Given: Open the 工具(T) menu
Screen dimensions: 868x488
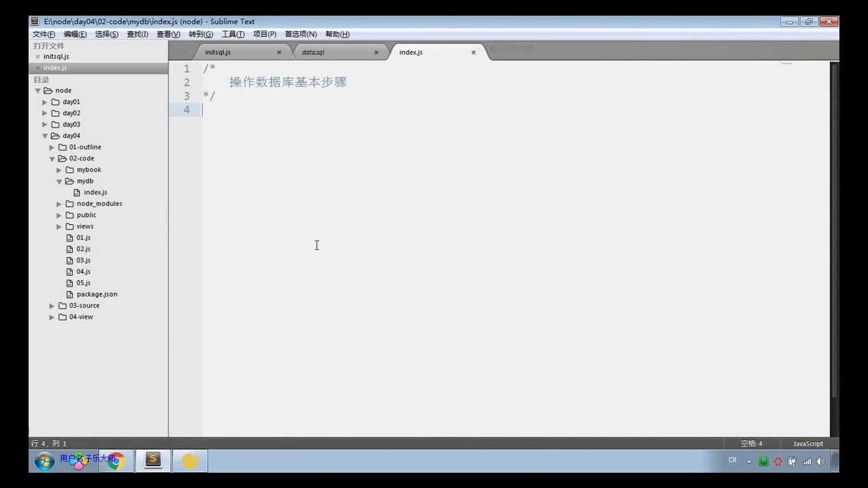Looking at the screenshot, I should click(233, 34).
